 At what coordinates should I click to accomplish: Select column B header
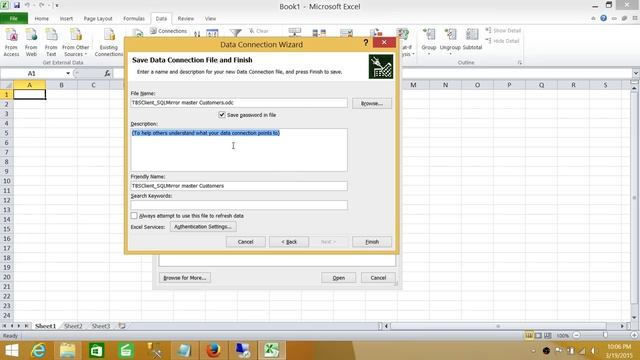click(x=62, y=85)
